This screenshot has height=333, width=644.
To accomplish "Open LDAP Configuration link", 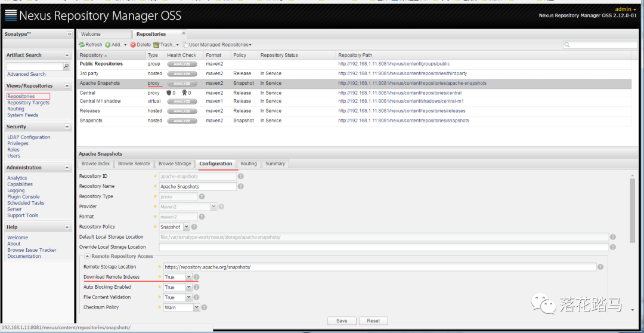I will (x=29, y=137).
